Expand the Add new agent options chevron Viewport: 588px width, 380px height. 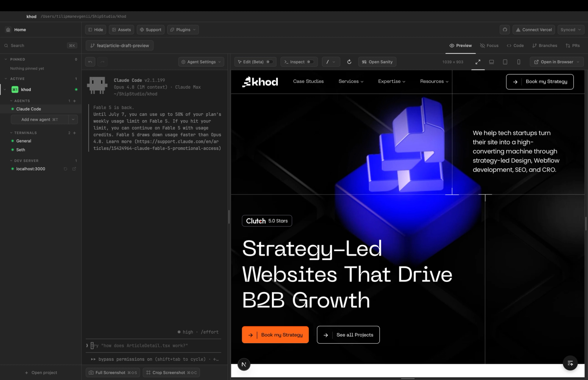tap(73, 119)
